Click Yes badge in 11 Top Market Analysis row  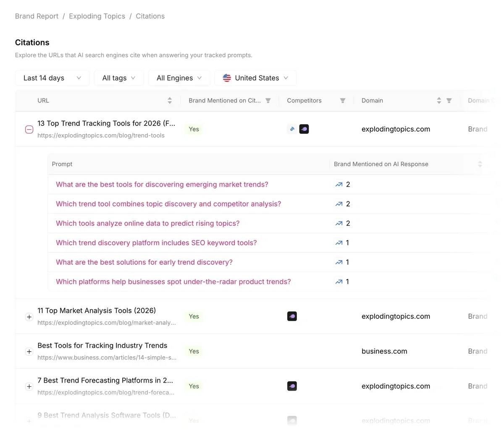click(x=194, y=316)
